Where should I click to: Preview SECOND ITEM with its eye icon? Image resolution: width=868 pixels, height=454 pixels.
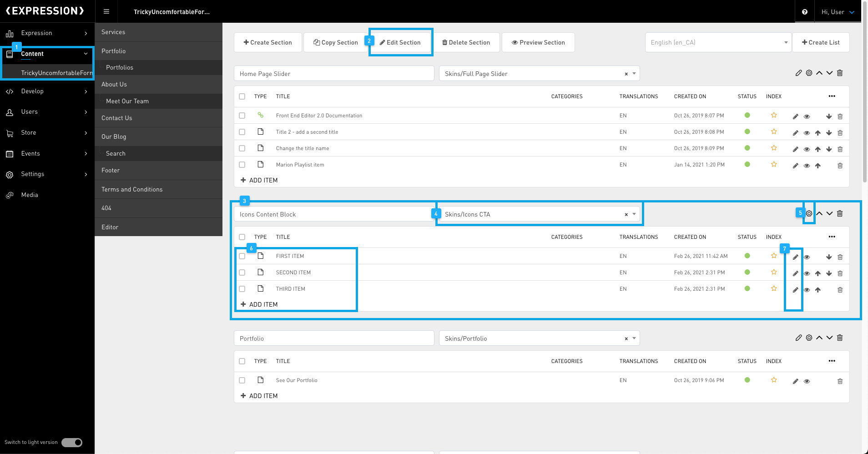[807, 273]
